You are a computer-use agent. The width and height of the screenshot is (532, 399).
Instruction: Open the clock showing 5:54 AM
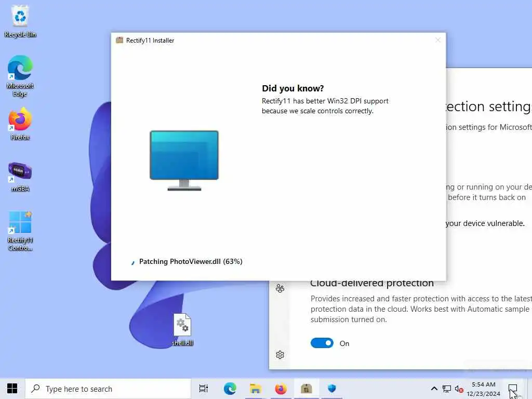pos(484,389)
